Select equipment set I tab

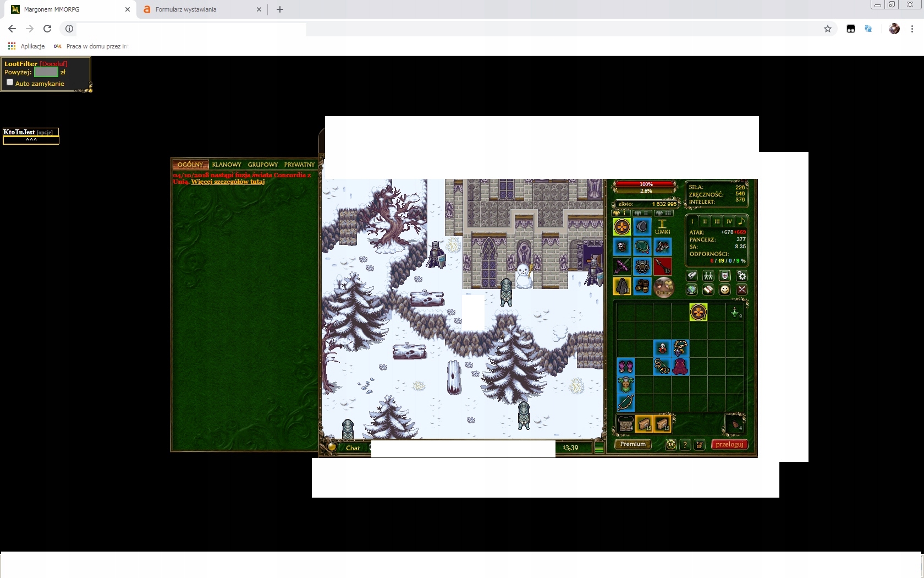(621, 213)
